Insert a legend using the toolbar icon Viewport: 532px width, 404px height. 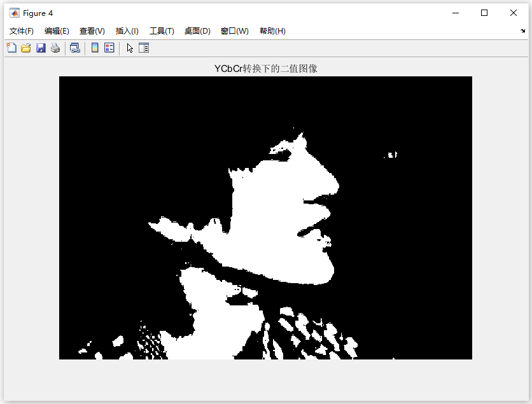coord(109,48)
